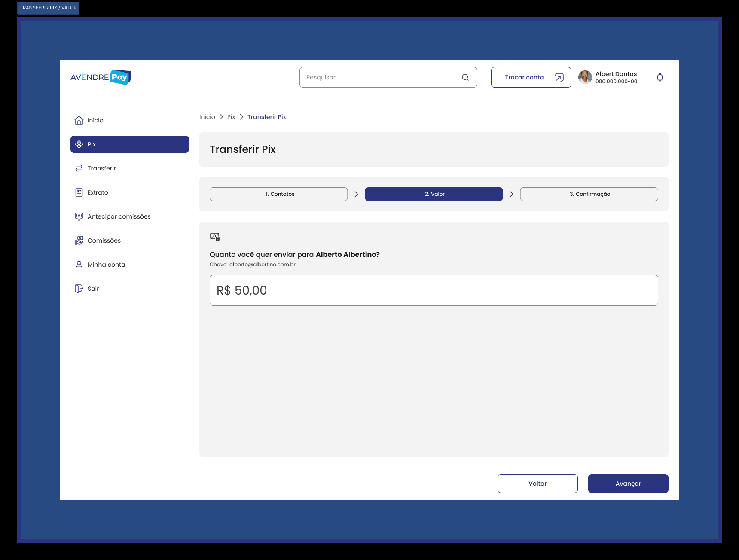Click the Trocar conta button
This screenshot has width=739, height=560.
531,77
